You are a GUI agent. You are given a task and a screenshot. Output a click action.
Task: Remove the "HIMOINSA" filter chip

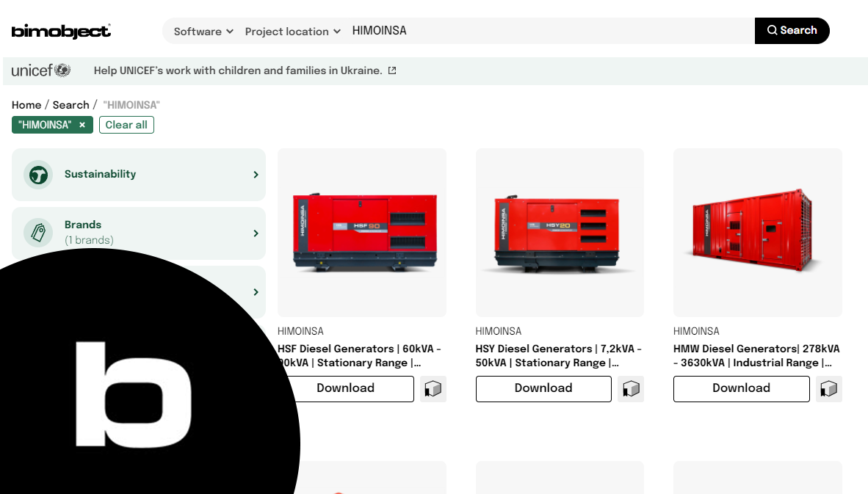82,125
